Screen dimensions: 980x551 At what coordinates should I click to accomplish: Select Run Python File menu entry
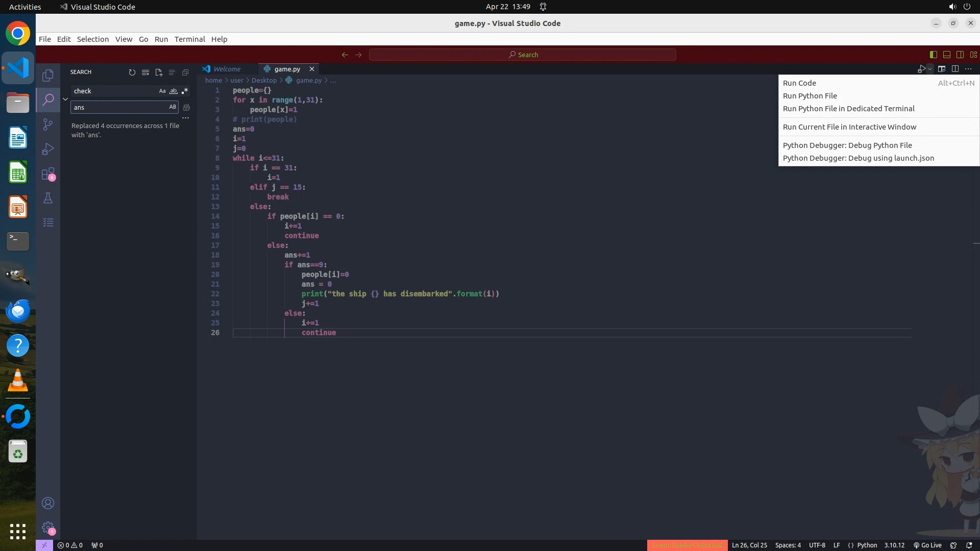(810, 96)
